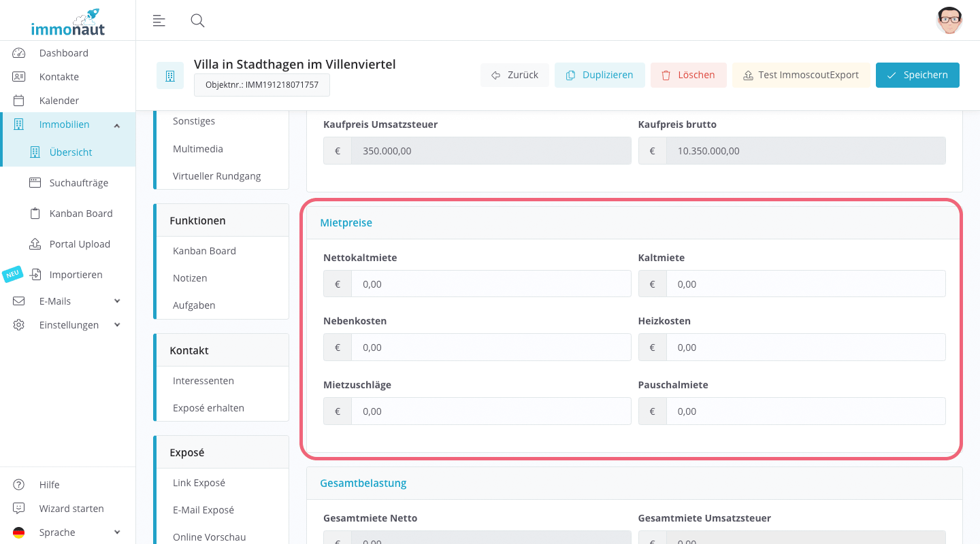The height and width of the screenshot is (544, 980).
Task: Click the building icon beside property title
Action: click(170, 75)
